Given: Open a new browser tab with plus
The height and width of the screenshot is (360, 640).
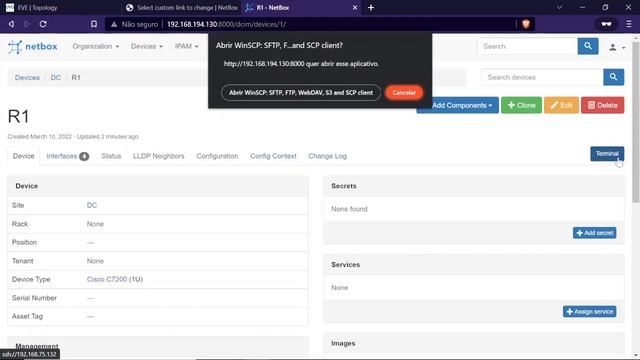Looking at the screenshot, I should (x=371, y=7).
